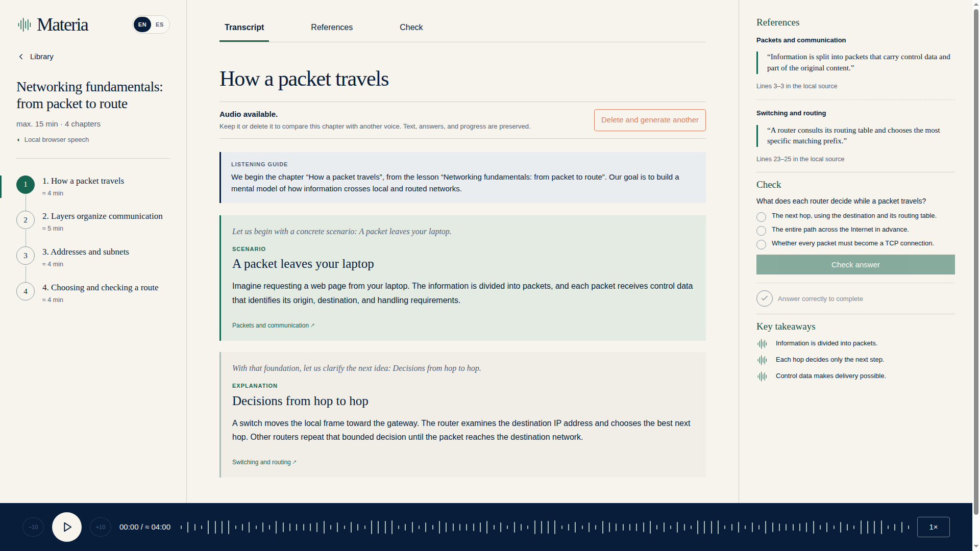Click the completion checkmark circle icon
Screen dimensions: 980x551
tap(765, 298)
